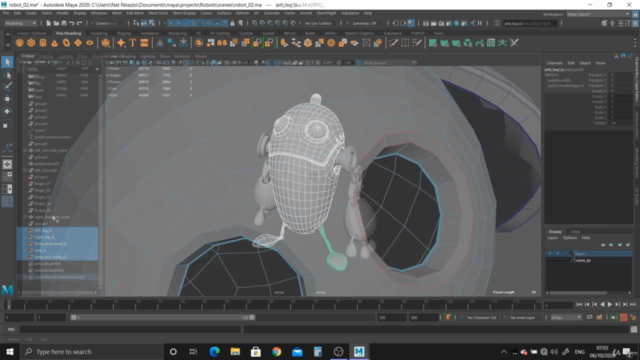The width and height of the screenshot is (640, 360).
Task: Activate the Rotate tool
Action: [x=7, y=111]
